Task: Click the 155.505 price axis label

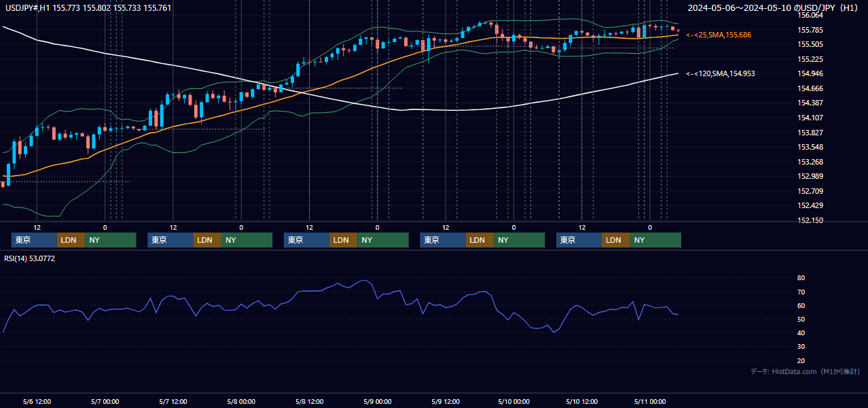Action: (x=811, y=44)
